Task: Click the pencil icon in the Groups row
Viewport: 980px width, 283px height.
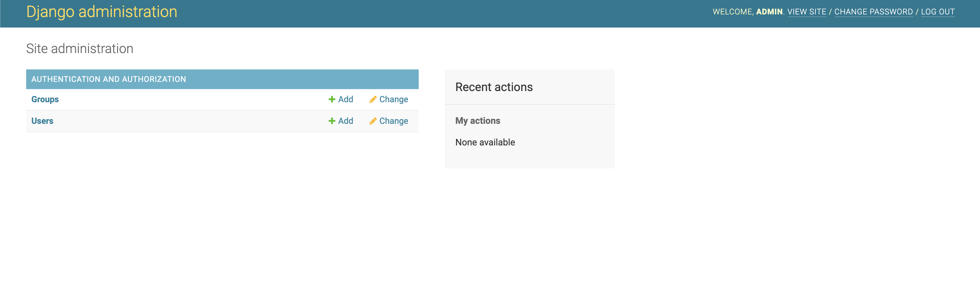Action: click(373, 100)
